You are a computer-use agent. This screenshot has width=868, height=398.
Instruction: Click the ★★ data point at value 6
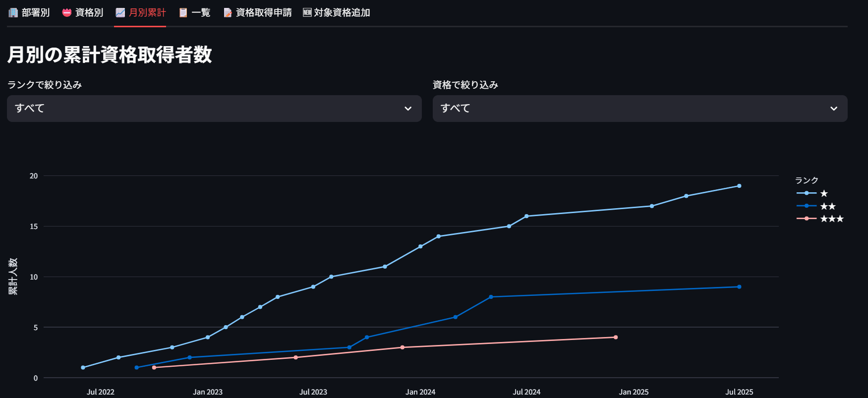click(455, 317)
